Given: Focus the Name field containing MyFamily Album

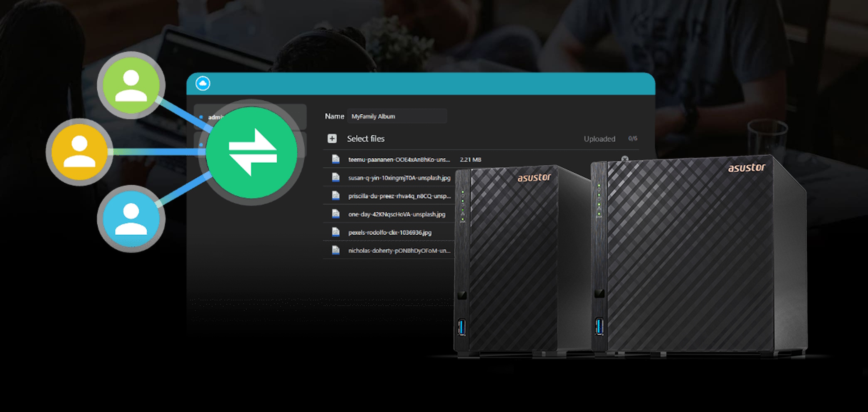Looking at the screenshot, I should tap(397, 117).
